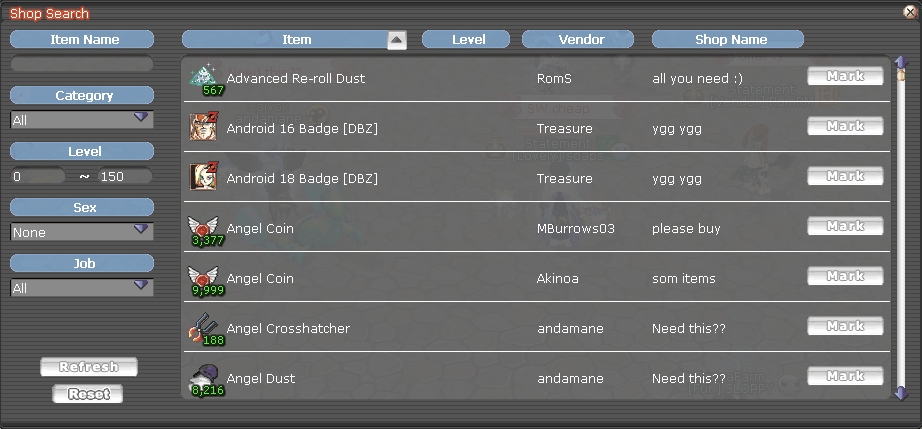The image size is (922, 429).
Task: Click Akinoa's Angel Coin icon
Action: pos(203,279)
